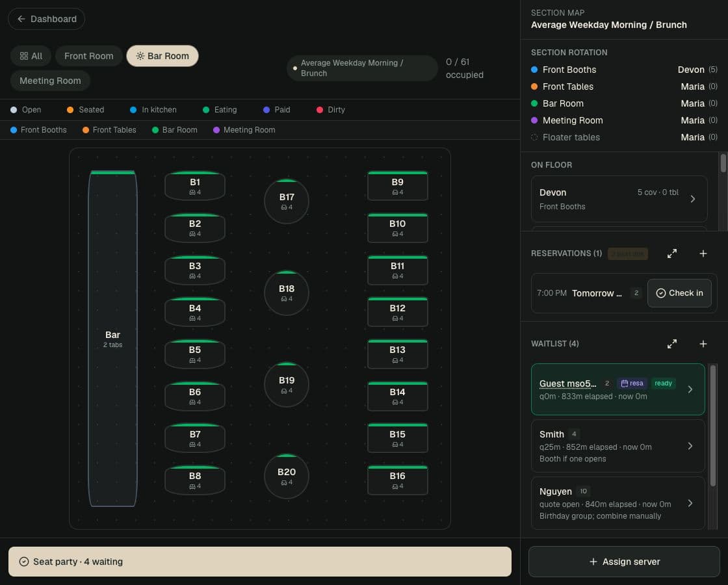Click the Meeting Room rotation row
Viewport: 728px width, 585px height.
pyautogui.click(x=624, y=120)
